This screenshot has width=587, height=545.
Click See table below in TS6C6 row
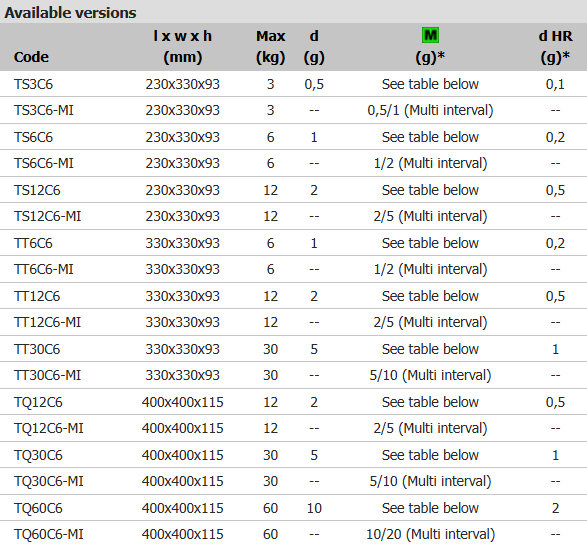pyautogui.click(x=430, y=137)
